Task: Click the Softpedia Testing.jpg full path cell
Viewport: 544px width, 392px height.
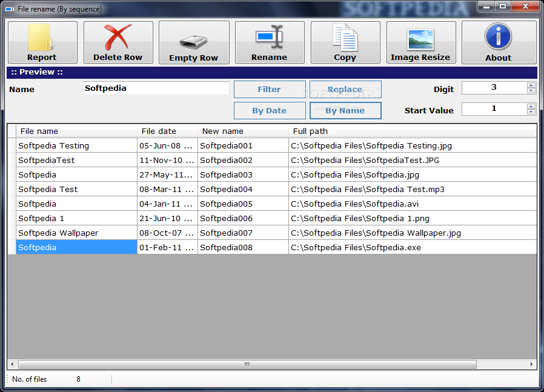Action: pos(413,145)
